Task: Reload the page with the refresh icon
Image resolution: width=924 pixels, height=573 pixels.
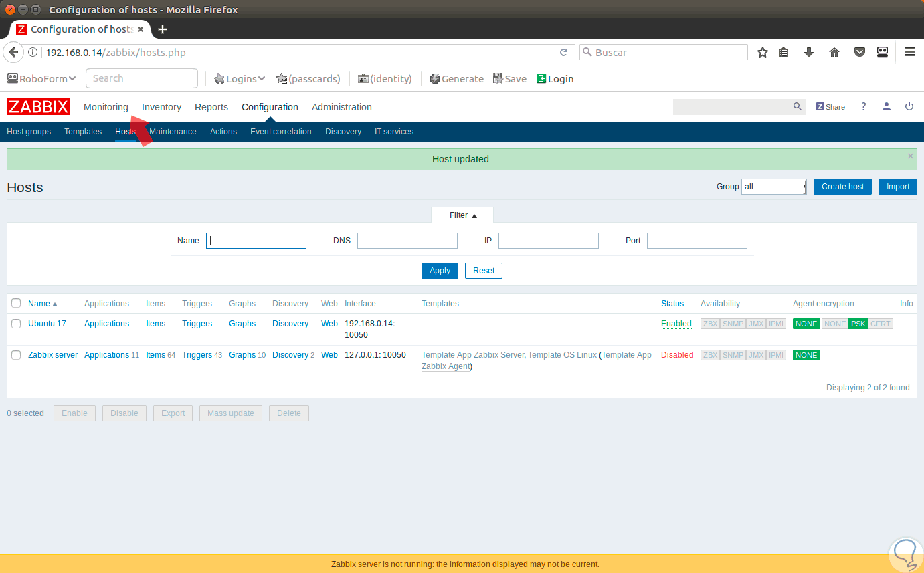Action: point(563,52)
